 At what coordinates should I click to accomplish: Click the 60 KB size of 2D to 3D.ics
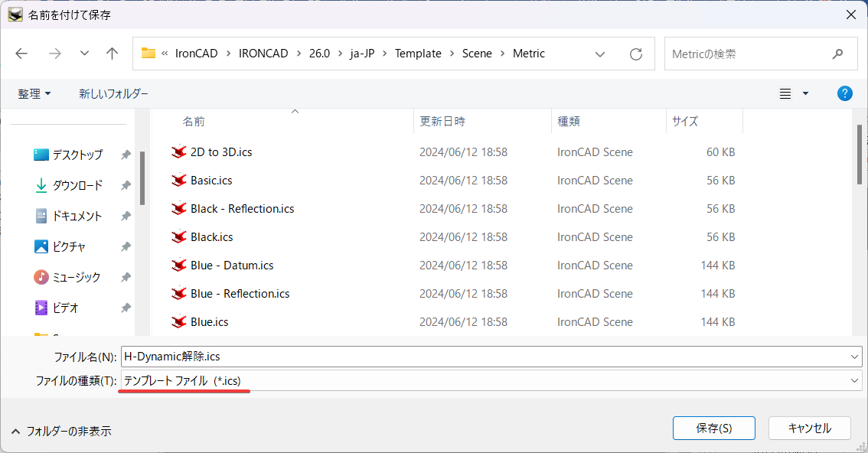click(x=721, y=152)
